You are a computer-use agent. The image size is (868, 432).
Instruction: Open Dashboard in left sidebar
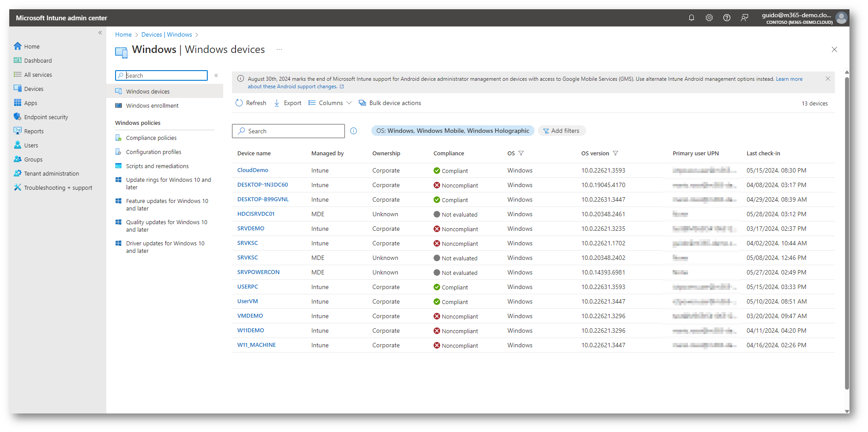coord(37,60)
